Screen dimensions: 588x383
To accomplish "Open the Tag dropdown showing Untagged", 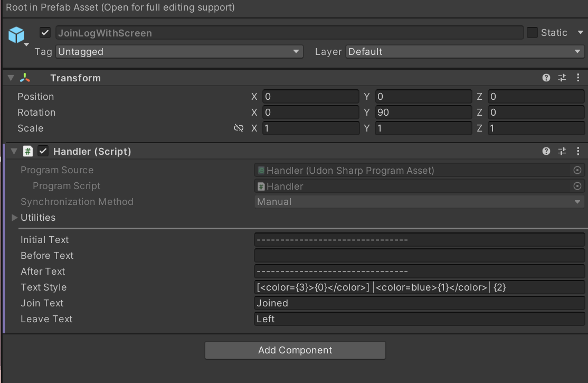I will 179,52.
